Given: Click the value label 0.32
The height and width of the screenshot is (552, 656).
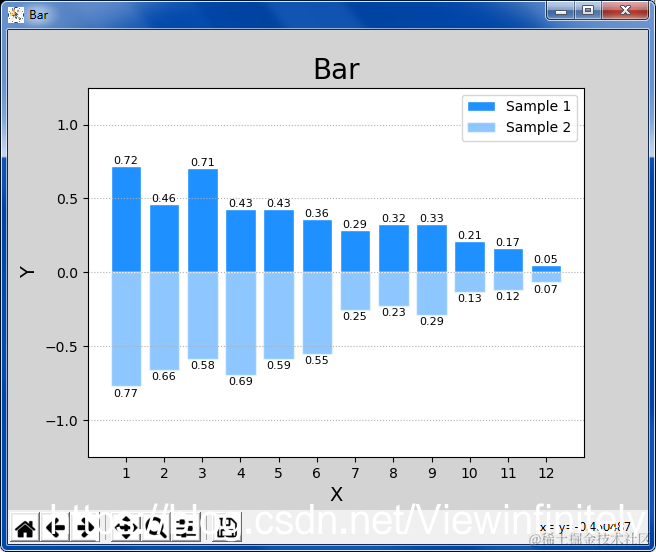Looking at the screenshot, I should tap(394, 218).
